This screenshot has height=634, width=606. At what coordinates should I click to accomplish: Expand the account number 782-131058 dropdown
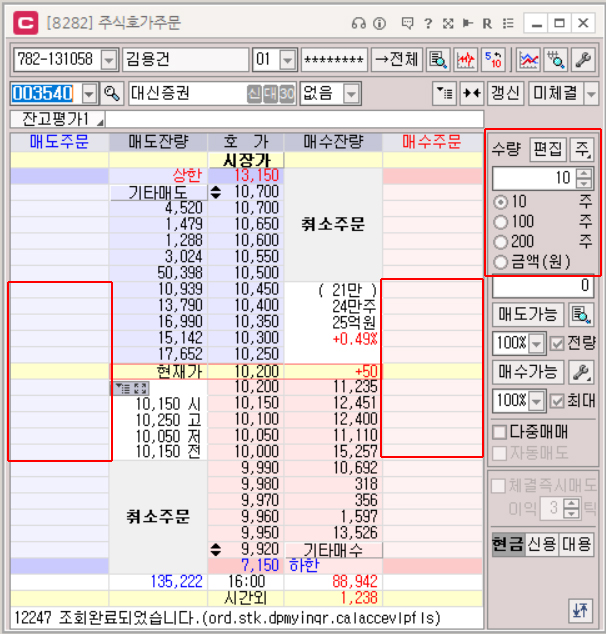pyautogui.click(x=108, y=60)
